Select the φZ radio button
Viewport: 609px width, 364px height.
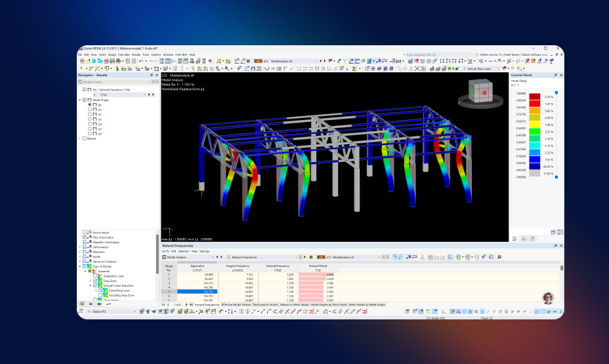90,134
